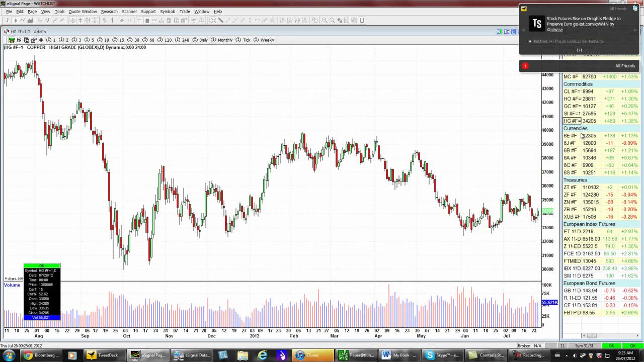Open the Scanner menu
The height and width of the screenshot is (362, 644).
pyautogui.click(x=129, y=12)
